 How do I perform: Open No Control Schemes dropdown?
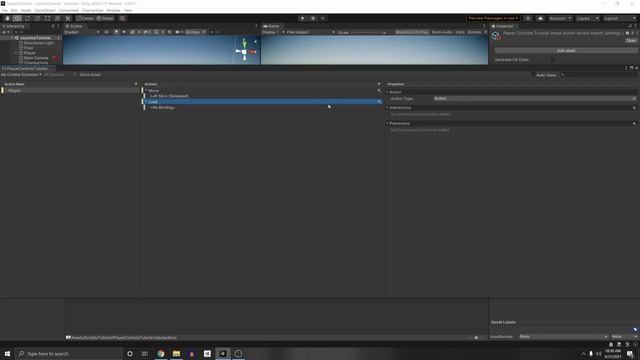pyautogui.click(x=21, y=75)
